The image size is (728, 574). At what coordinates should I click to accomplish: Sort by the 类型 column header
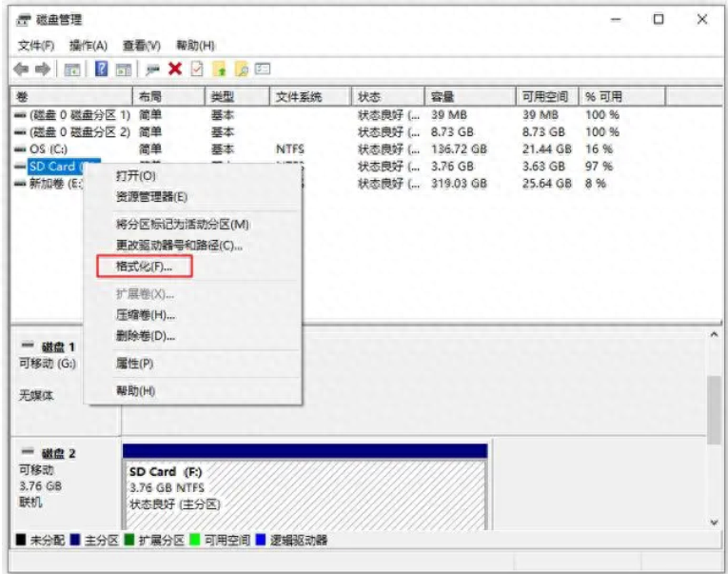coord(237,96)
